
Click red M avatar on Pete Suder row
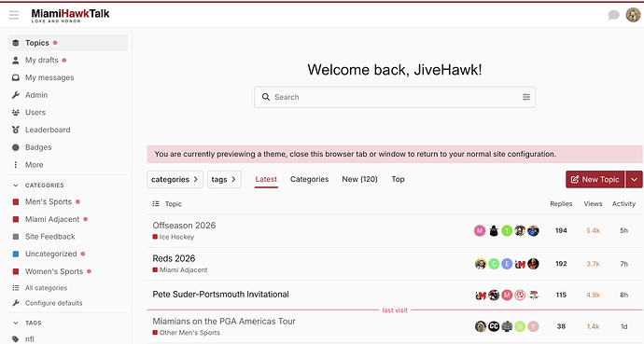(507, 296)
